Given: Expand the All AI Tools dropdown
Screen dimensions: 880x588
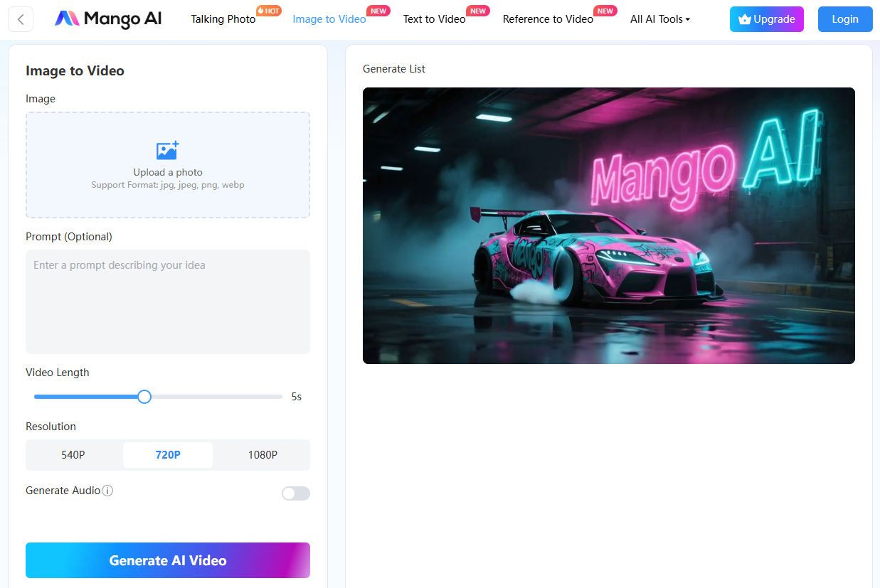Looking at the screenshot, I should point(660,19).
